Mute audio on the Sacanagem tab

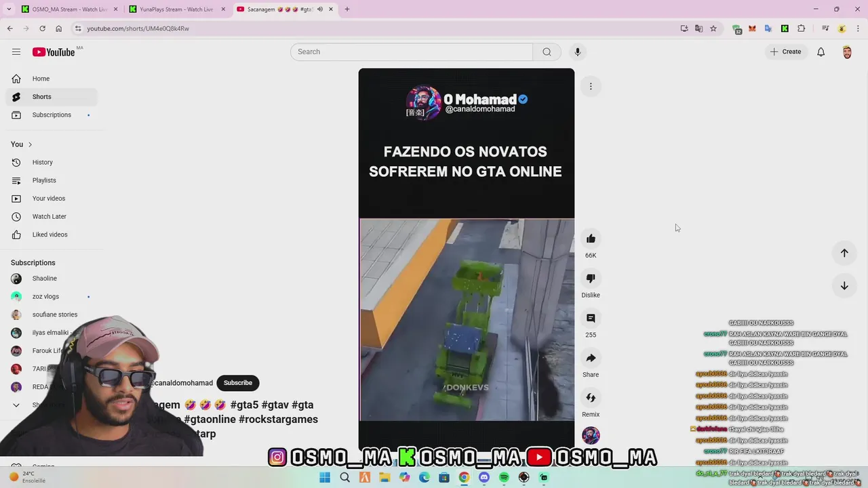point(320,9)
